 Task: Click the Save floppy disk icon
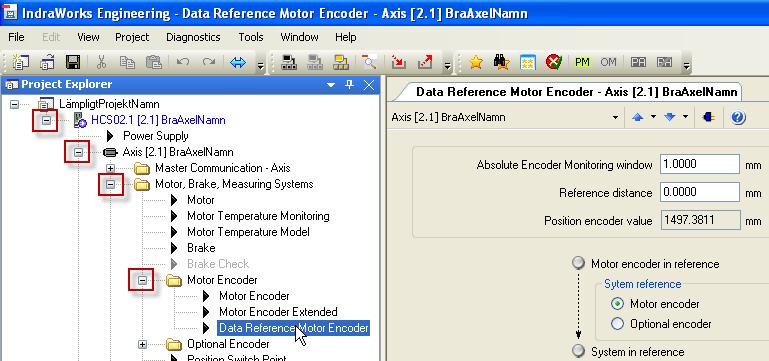tap(73, 62)
